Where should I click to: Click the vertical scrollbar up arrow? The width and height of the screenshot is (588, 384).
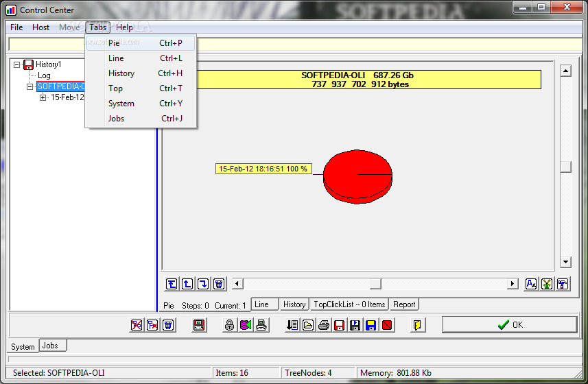click(x=566, y=71)
